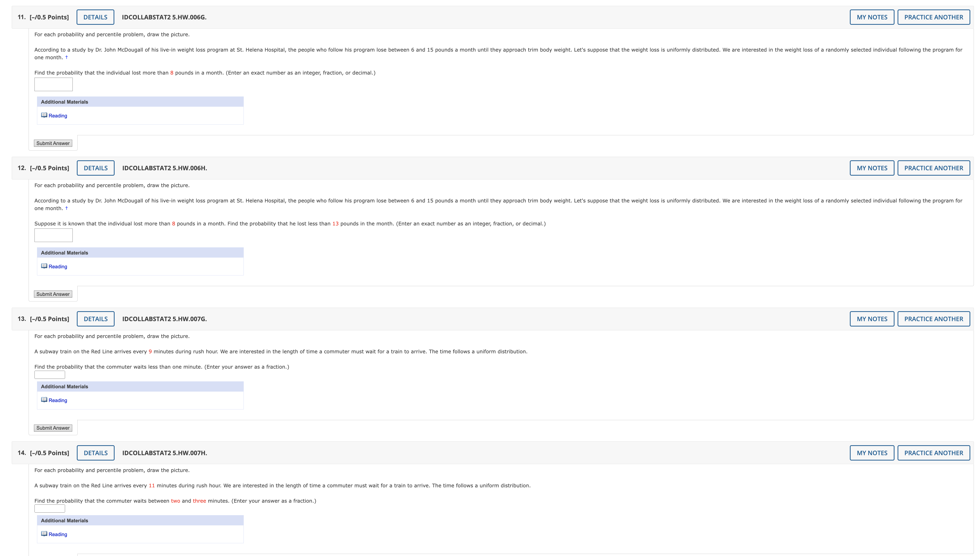Open MY NOTES for question 13
980x556 pixels.
(x=872, y=319)
